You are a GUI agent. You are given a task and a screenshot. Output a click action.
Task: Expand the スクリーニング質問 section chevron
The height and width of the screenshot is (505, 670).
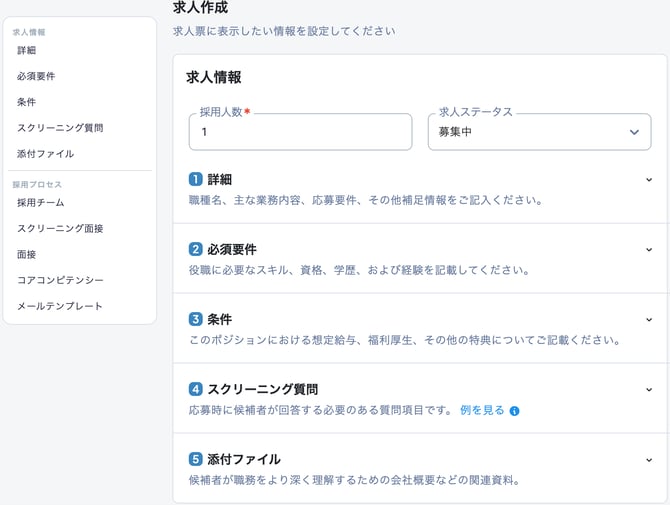click(649, 390)
